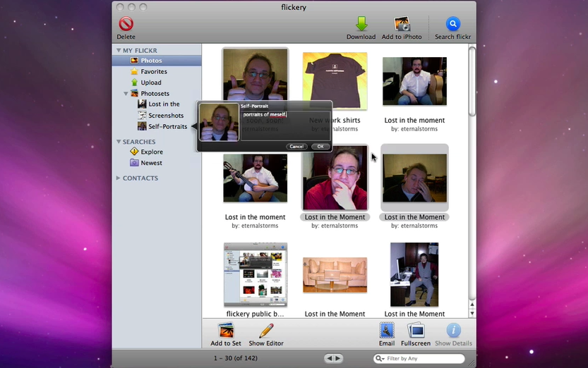Expand the CONTACTS section triangle
This screenshot has height=368, width=588.
pos(118,178)
